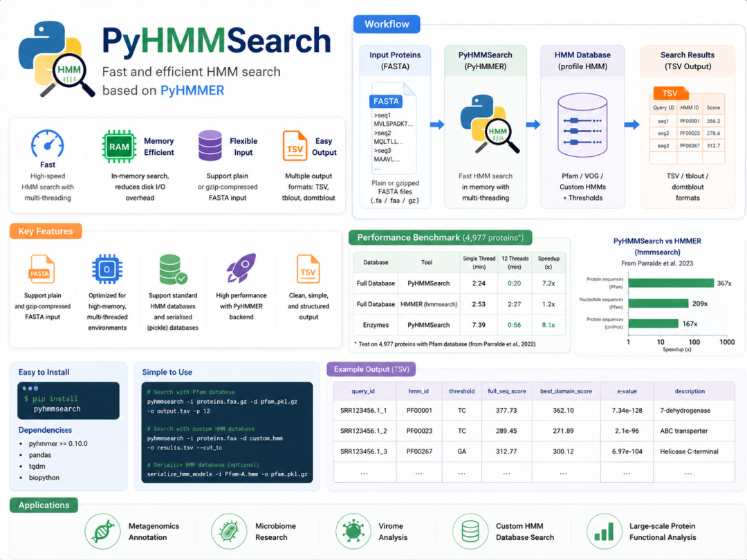
Task: Click the blue CPU chip icon
Action: 107,269
